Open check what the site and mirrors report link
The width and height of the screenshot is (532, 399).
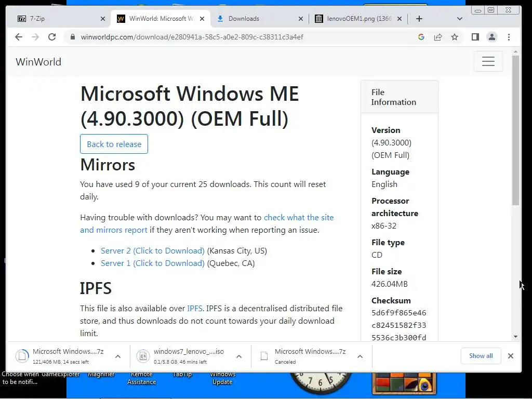[207, 223]
